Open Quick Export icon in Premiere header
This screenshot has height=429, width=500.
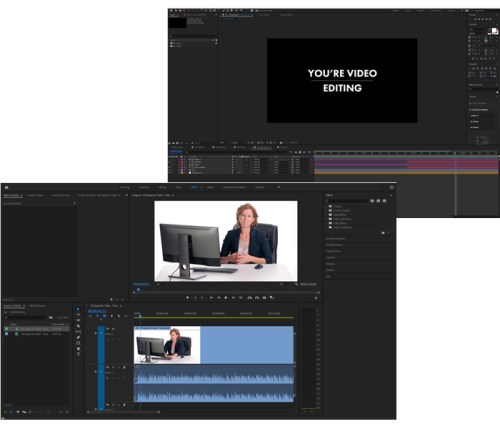click(x=392, y=187)
